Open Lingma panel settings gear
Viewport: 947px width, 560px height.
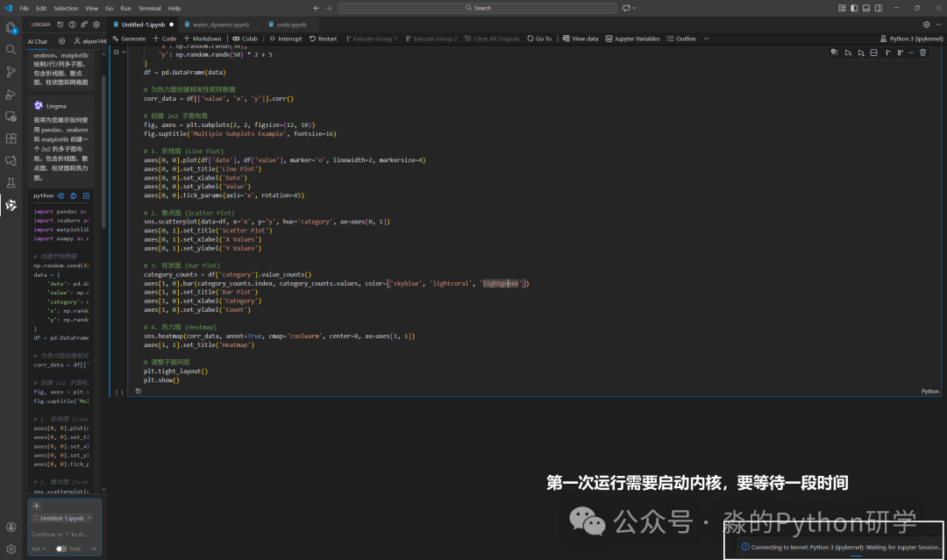coord(96,25)
